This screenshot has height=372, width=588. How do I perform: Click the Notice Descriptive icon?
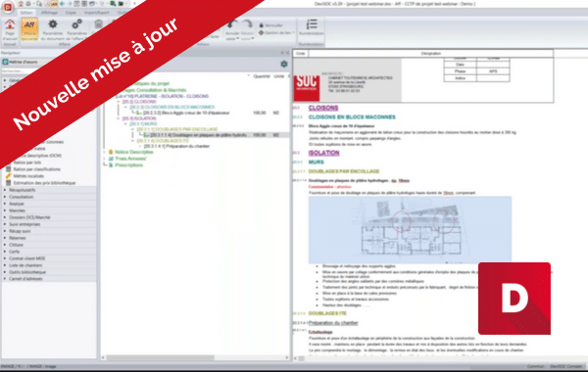click(x=111, y=152)
